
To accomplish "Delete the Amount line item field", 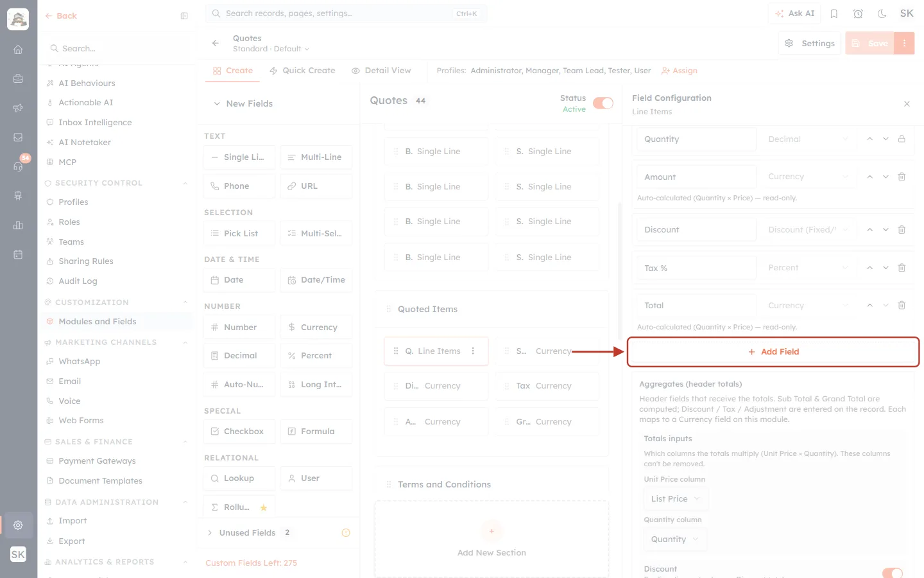I will tap(902, 177).
